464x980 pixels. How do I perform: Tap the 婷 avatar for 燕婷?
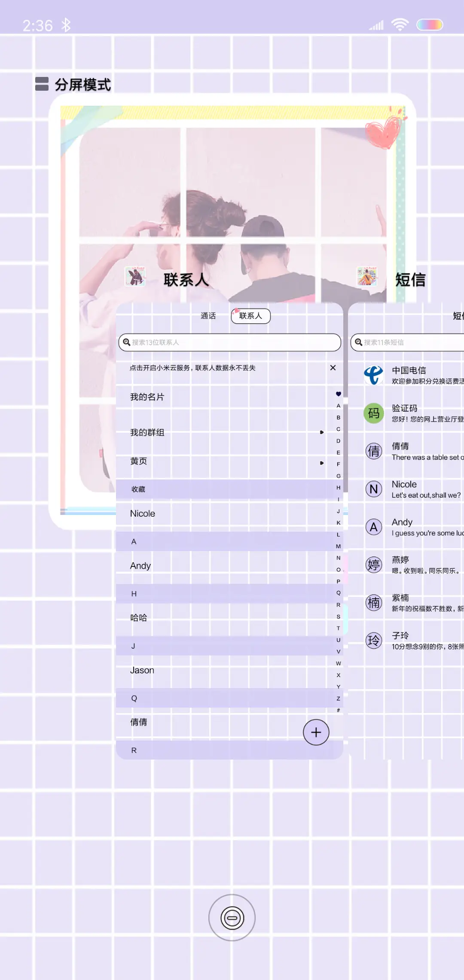click(x=374, y=565)
